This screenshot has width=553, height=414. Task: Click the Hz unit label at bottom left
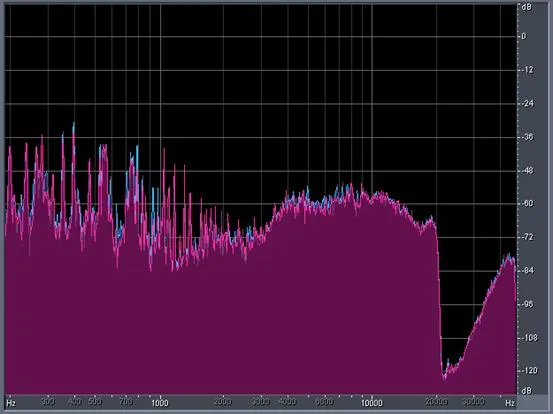pyautogui.click(x=11, y=403)
